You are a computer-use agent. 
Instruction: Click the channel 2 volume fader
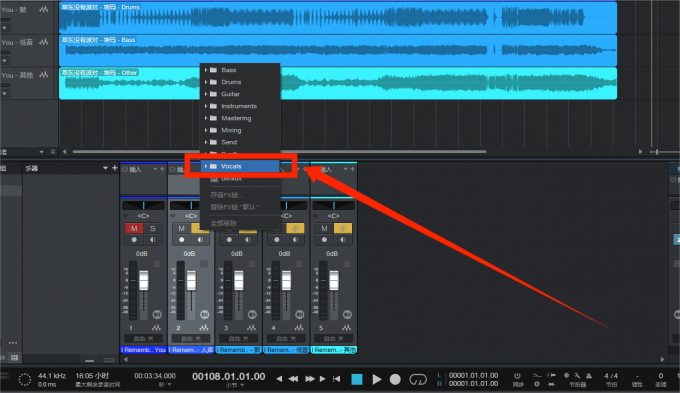point(191,281)
